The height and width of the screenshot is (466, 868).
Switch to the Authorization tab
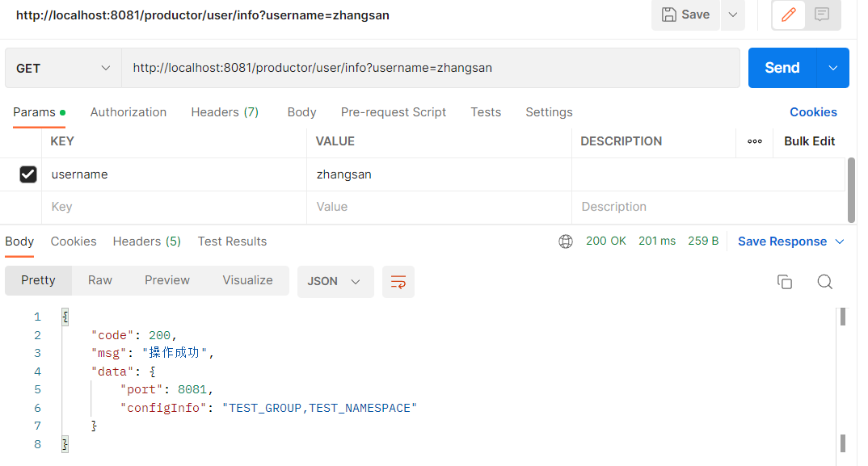pos(129,112)
